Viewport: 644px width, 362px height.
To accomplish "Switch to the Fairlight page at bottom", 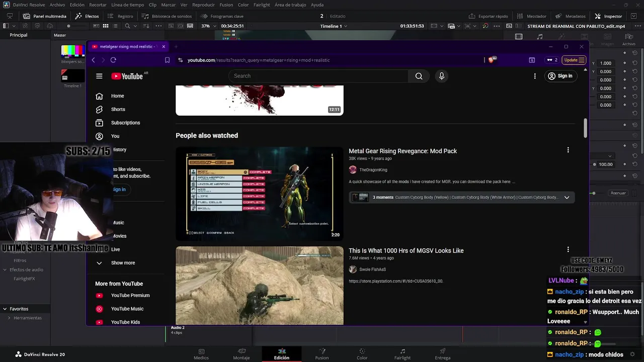I will click(x=403, y=354).
